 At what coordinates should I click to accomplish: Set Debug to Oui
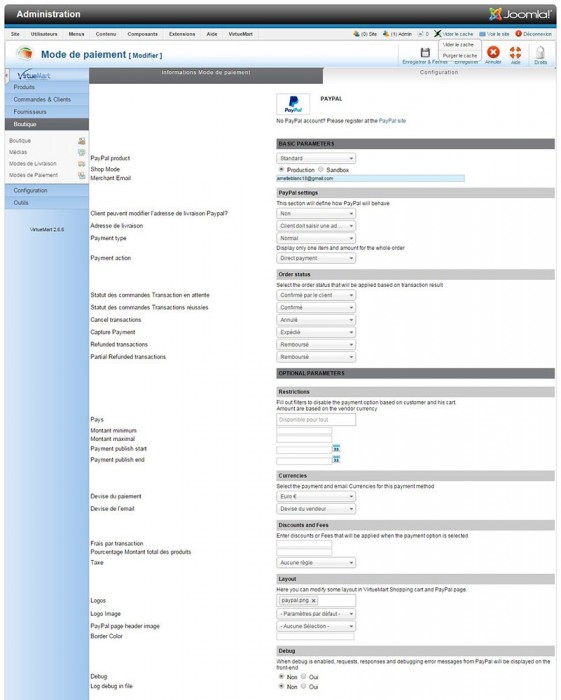click(303, 676)
